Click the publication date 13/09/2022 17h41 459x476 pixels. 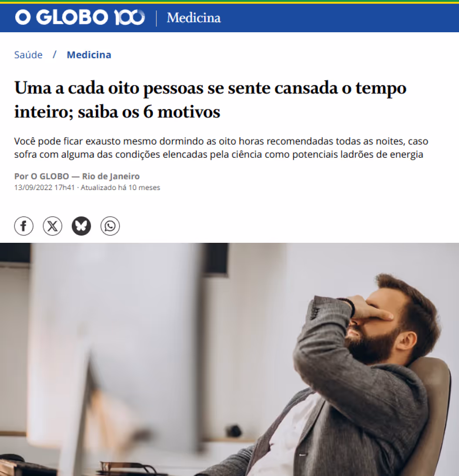(44, 187)
